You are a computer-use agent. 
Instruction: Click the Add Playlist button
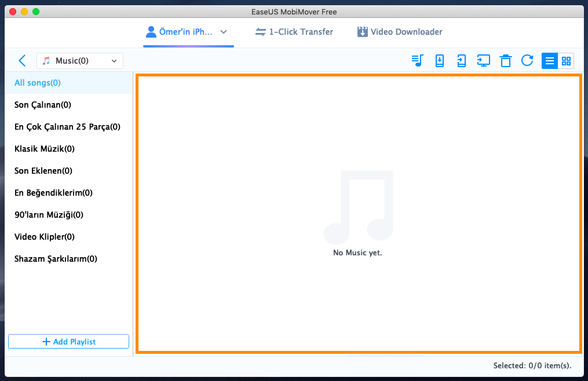pos(68,342)
